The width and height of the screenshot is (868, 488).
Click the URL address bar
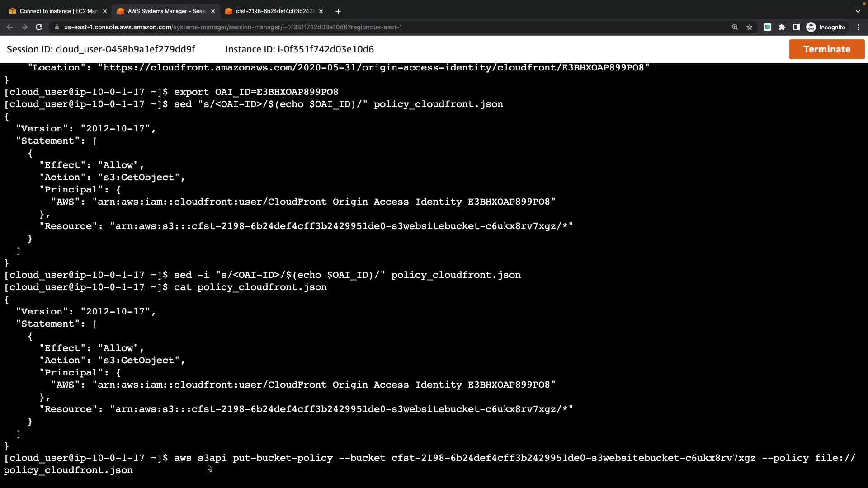coord(362,27)
